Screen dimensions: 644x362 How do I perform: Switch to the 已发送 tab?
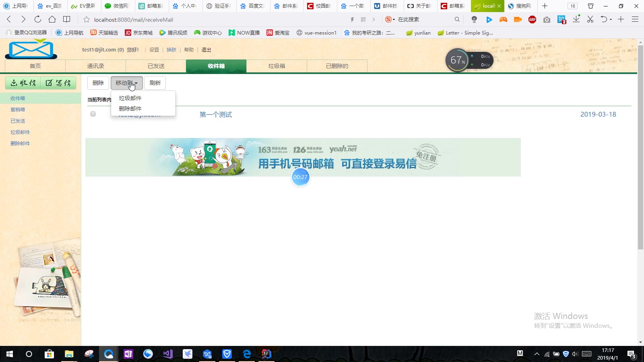coord(156,66)
